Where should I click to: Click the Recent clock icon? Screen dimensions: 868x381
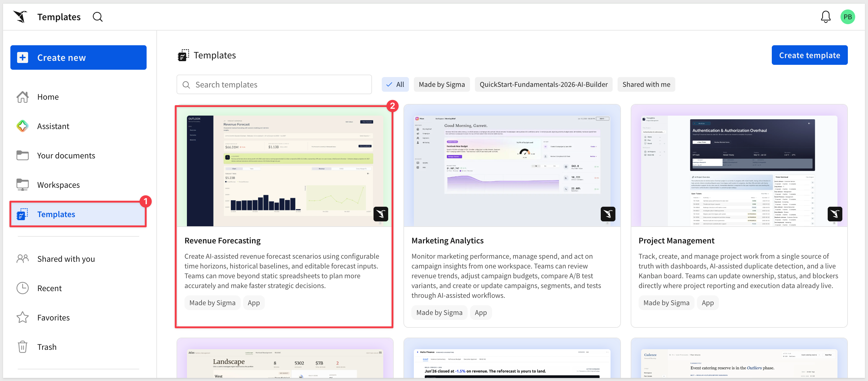(x=23, y=288)
